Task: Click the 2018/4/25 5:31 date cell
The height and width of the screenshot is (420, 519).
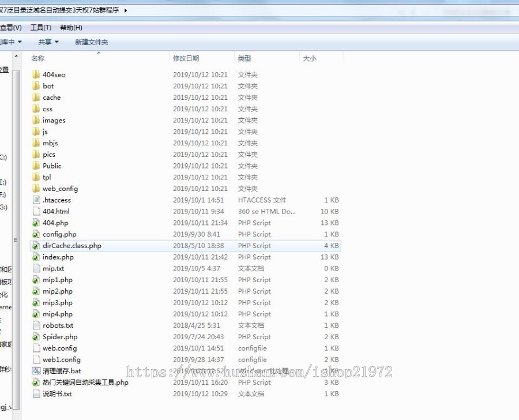Action: tap(196, 325)
